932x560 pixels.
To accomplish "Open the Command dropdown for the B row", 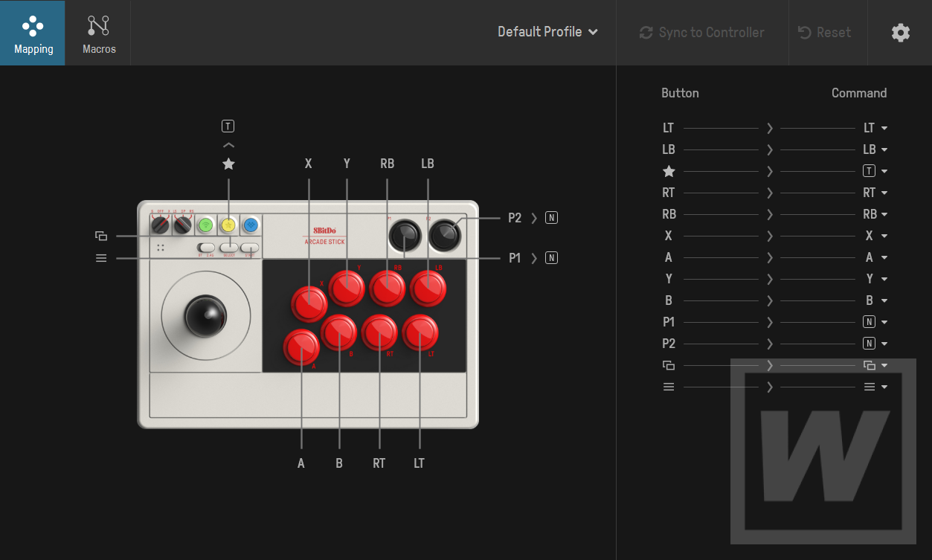I will (x=875, y=300).
